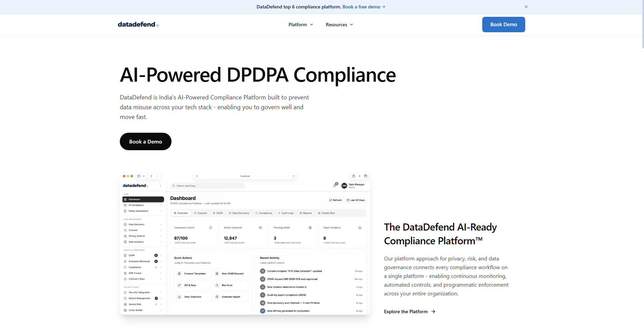Click the datadefend logo in header
The image size is (644, 332).
pyautogui.click(x=138, y=25)
